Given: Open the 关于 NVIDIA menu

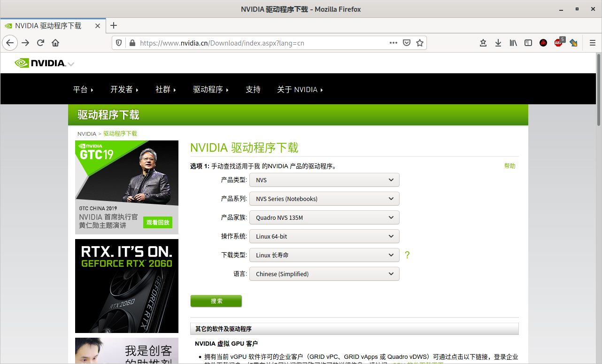Looking at the screenshot, I should point(300,89).
